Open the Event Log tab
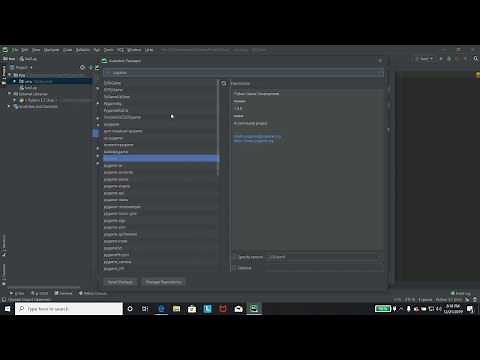The height and width of the screenshot is (360, 480). (x=461, y=293)
